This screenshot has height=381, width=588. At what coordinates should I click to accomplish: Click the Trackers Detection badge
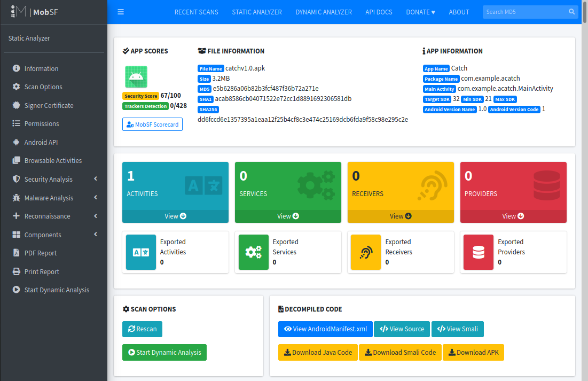coord(145,106)
